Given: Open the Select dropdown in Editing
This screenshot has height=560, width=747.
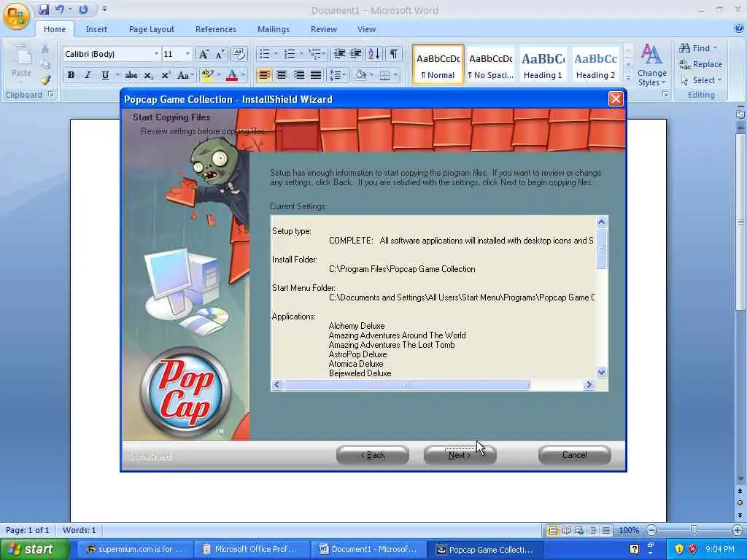Looking at the screenshot, I should [701, 80].
